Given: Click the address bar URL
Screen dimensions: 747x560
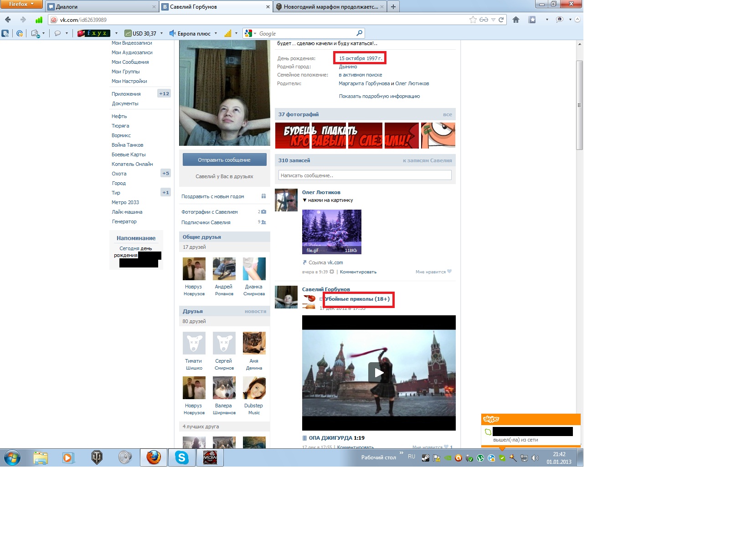Looking at the screenshot, I should pos(83,20).
